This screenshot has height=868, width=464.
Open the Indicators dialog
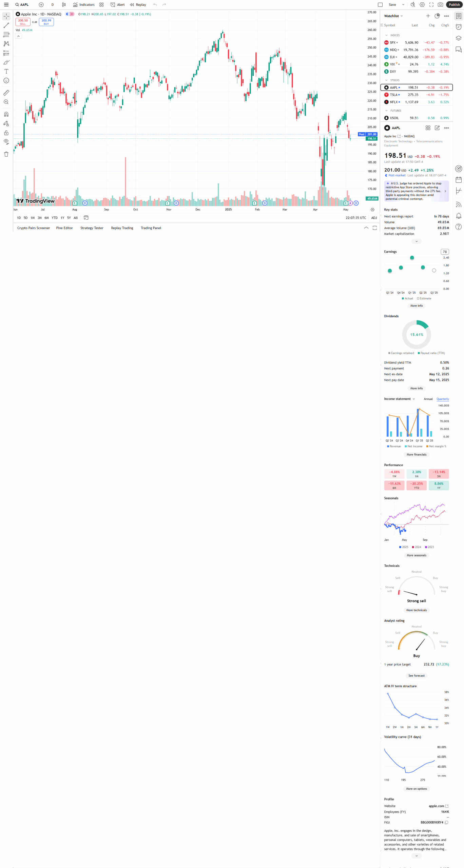tap(84, 5)
